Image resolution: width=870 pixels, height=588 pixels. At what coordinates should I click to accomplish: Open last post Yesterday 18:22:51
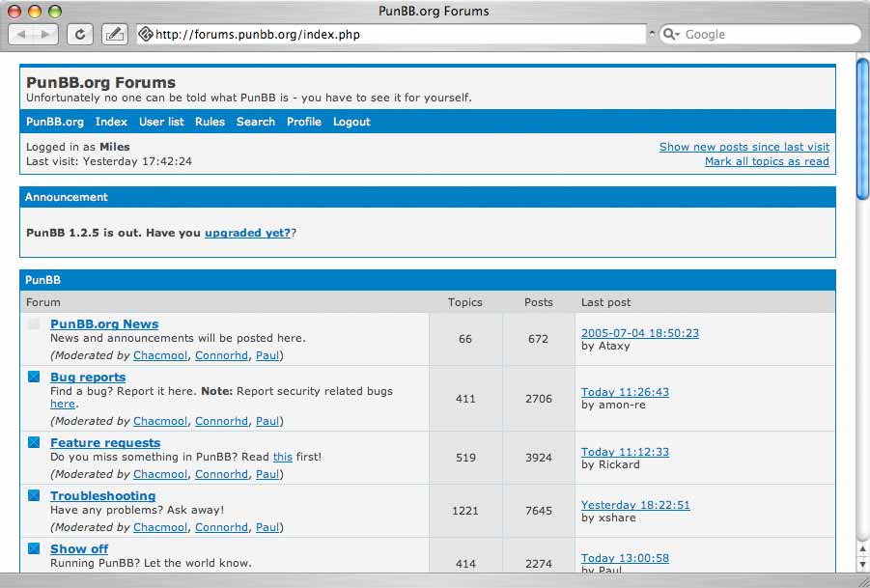(636, 505)
